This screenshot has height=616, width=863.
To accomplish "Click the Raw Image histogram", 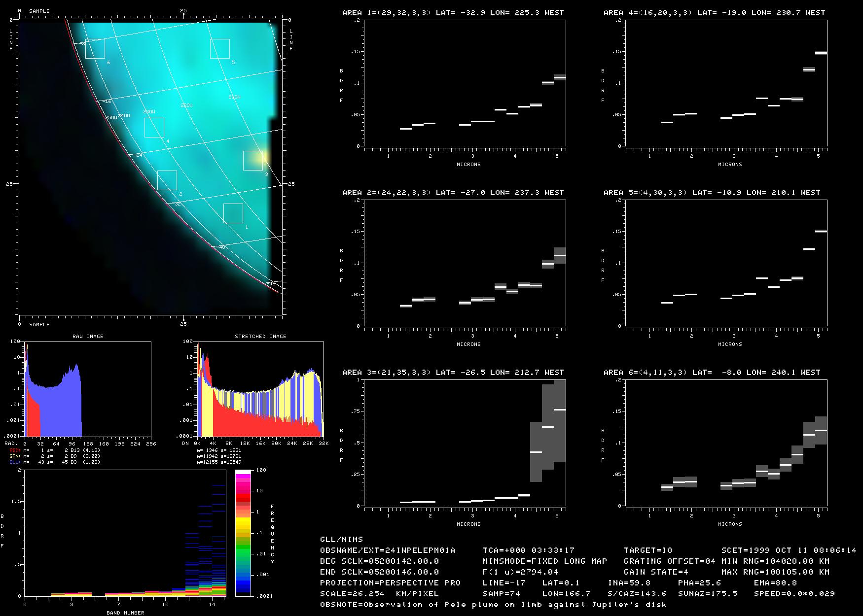I will point(88,389).
